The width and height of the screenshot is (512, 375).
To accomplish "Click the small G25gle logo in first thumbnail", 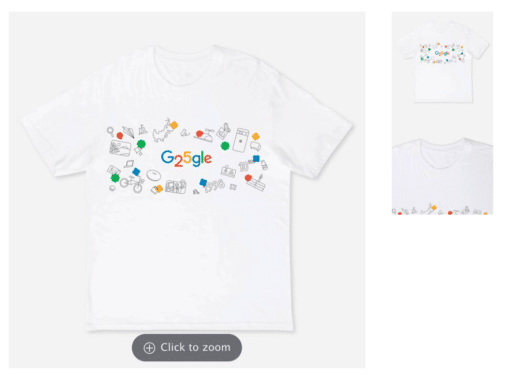I will 442,53.
